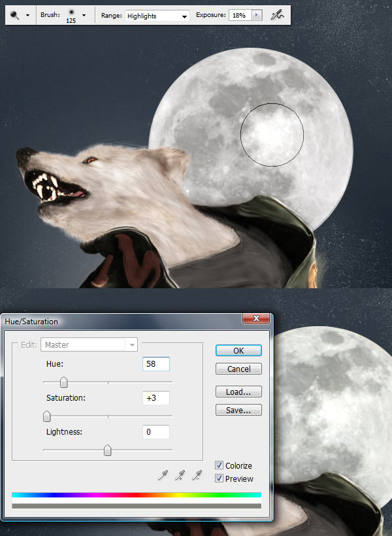Open the tool preset picker arrow
Viewport: 392px width, 536px height.
(27, 16)
